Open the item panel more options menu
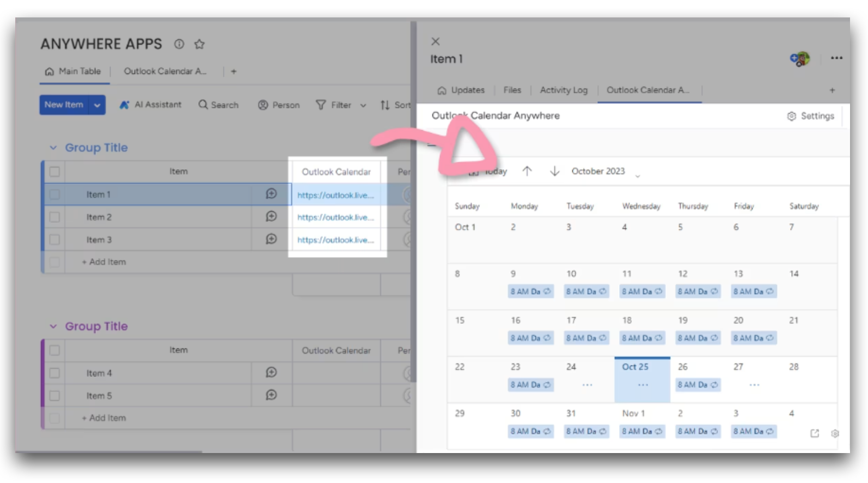This screenshot has width=868, height=483. (x=836, y=58)
